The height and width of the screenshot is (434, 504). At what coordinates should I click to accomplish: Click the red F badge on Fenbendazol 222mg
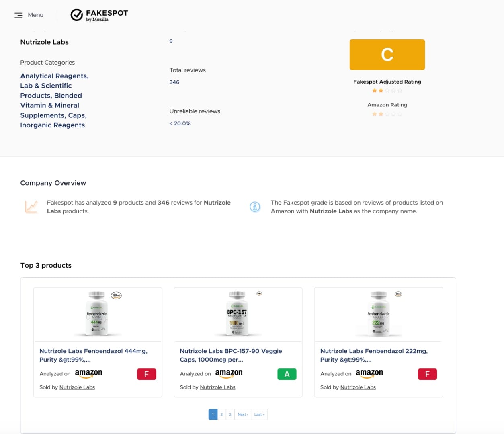coord(427,374)
